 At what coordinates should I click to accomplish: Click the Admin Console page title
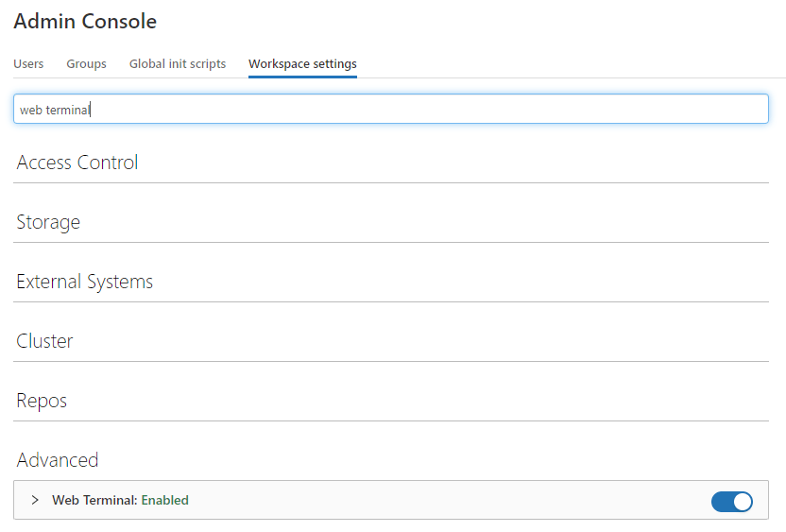(85, 21)
